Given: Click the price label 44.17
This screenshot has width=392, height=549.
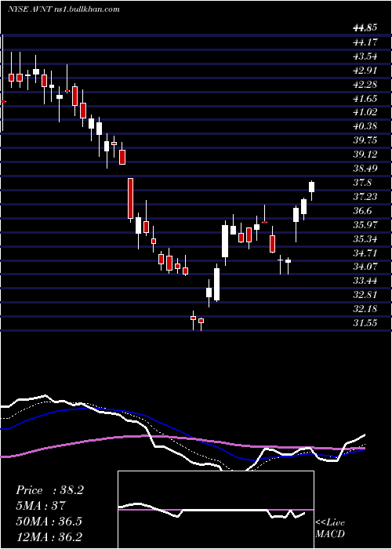Looking at the screenshot, I should pyautogui.click(x=365, y=42).
